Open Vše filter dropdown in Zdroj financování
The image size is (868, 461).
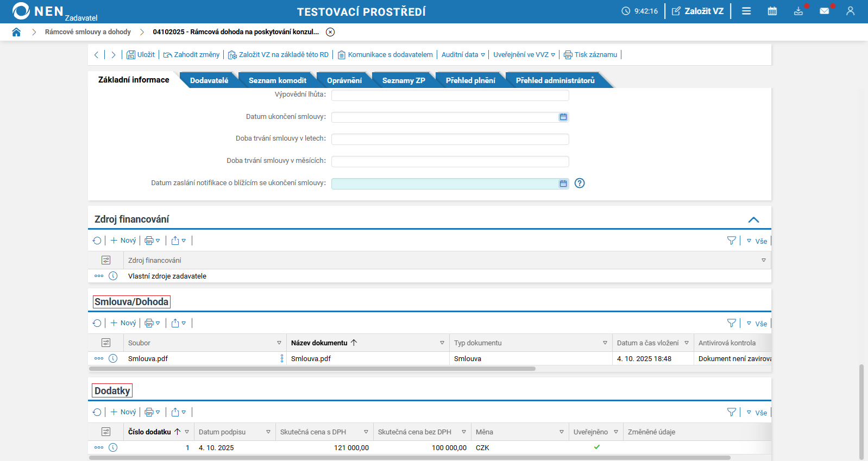pyautogui.click(x=757, y=241)
